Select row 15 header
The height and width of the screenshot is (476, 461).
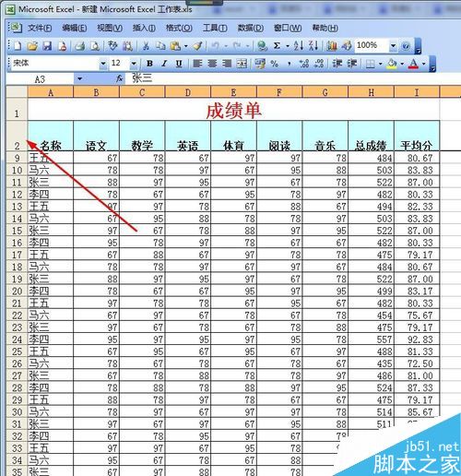[17, 231]
